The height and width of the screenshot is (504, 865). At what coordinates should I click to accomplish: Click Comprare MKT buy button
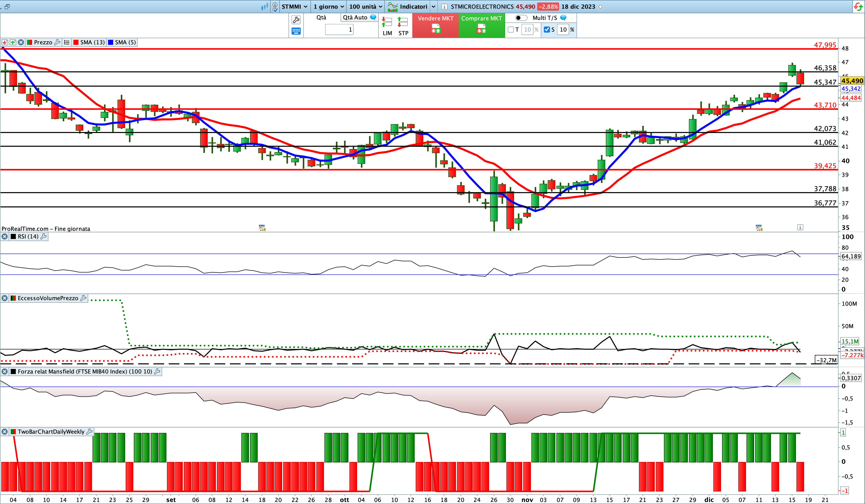[x=482, y=25]
